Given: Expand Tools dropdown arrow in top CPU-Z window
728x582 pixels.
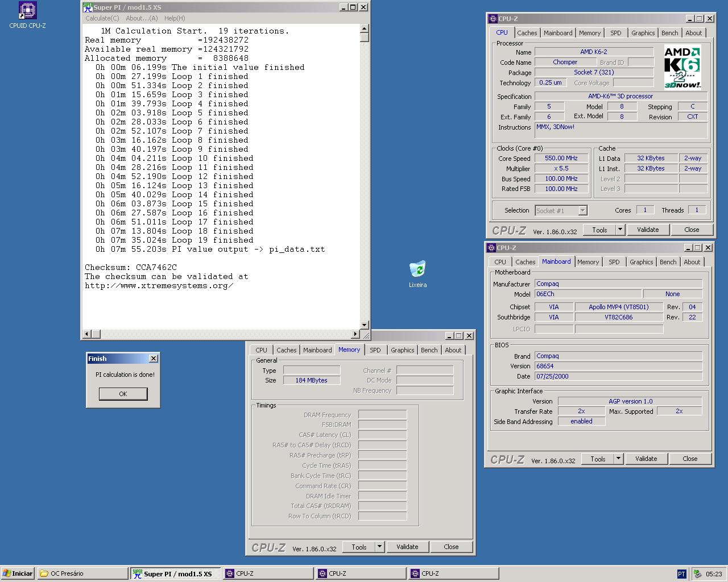Looking at the screenshot, I should coord(621,230).
